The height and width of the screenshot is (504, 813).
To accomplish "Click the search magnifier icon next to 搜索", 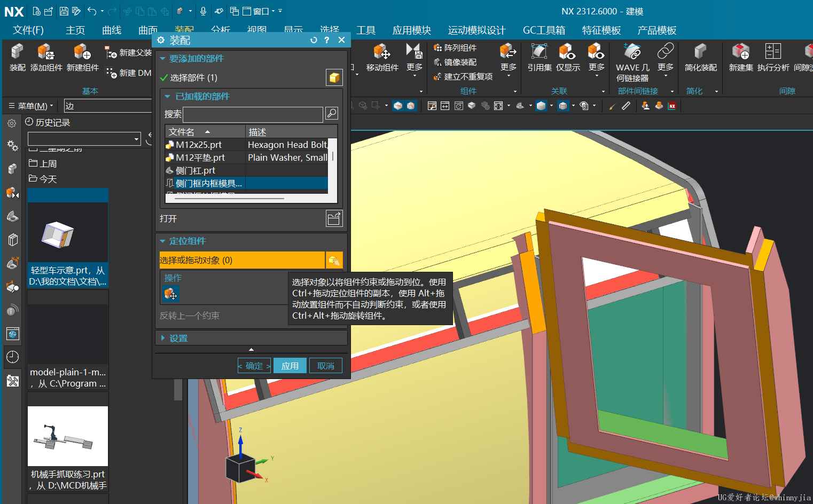I will [x=332, y=113].
